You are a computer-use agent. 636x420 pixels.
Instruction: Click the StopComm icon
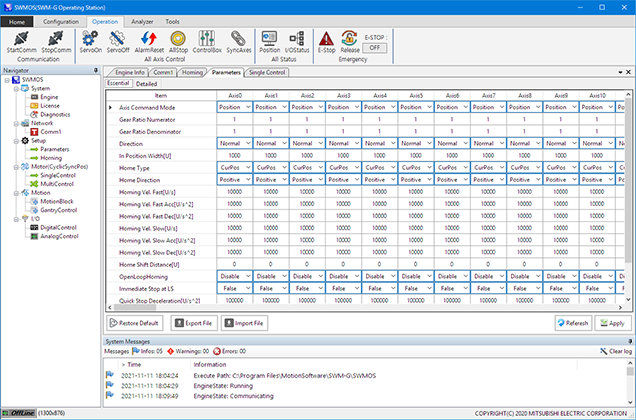(x=56, y=38)
